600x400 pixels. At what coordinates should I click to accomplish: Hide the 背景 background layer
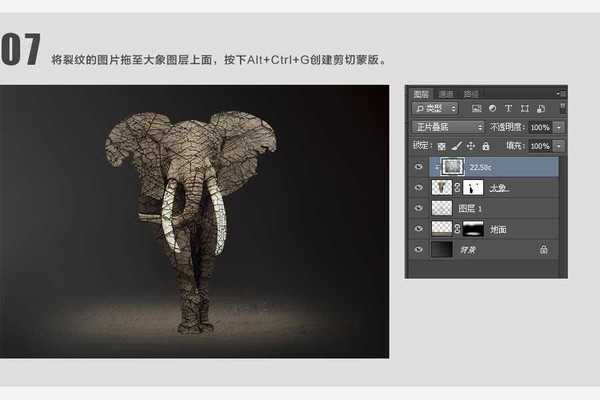pos(418,249)
